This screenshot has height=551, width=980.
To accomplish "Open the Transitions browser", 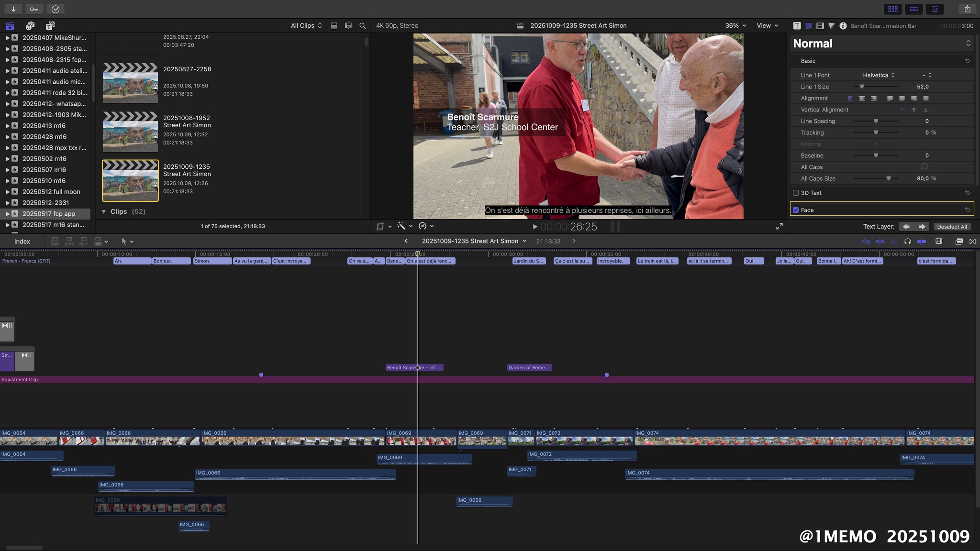I will pyautogui.click(x=972, y=242).
